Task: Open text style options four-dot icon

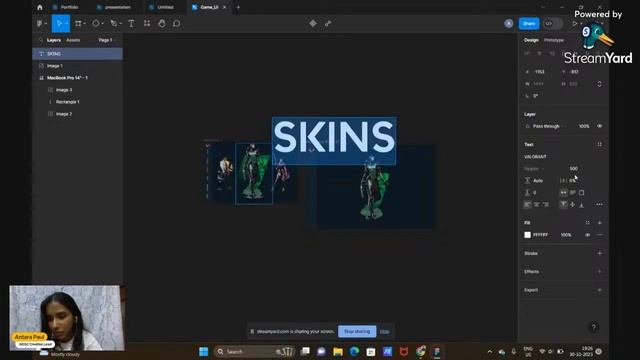Action: [x=600, y=144]
